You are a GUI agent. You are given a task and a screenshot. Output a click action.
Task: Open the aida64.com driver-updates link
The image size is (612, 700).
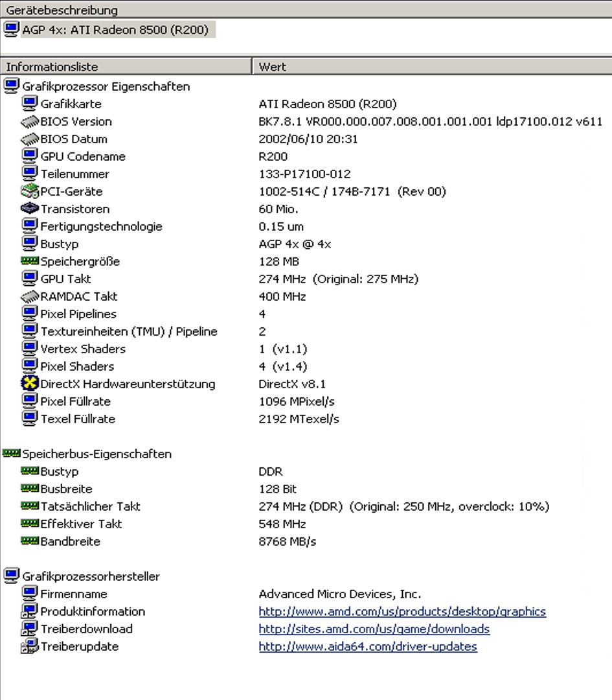(x=368, y=646)
